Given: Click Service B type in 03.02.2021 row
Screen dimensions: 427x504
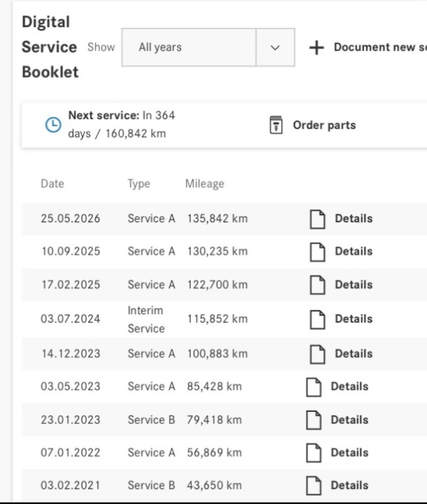Looking at the screenshot, I should coord(151,485).
